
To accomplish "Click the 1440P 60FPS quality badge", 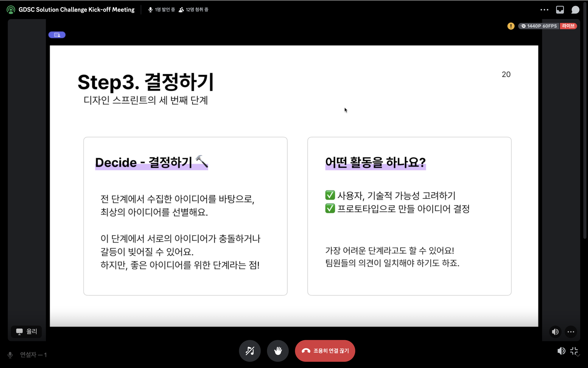I will click(539, 26).
